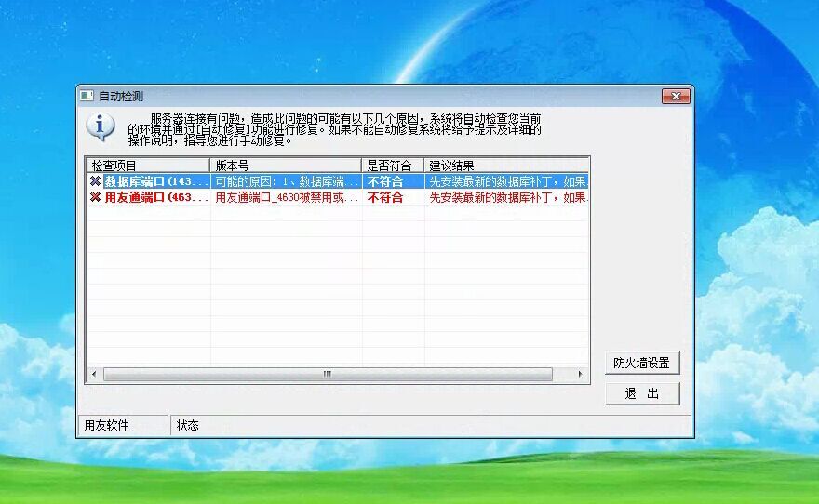Click the 建议结果 column header
The width and height of the screenshot is (819, 504).
[506, 166]
